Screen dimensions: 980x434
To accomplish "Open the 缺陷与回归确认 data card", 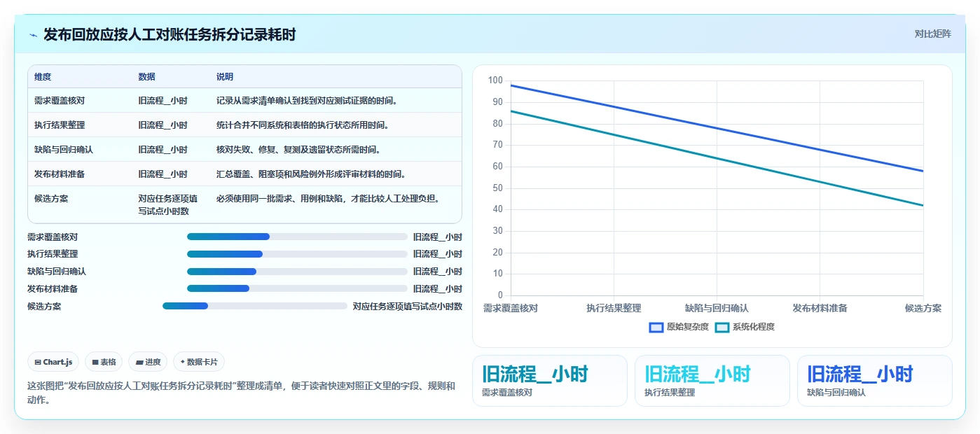I will click(875, 381).
